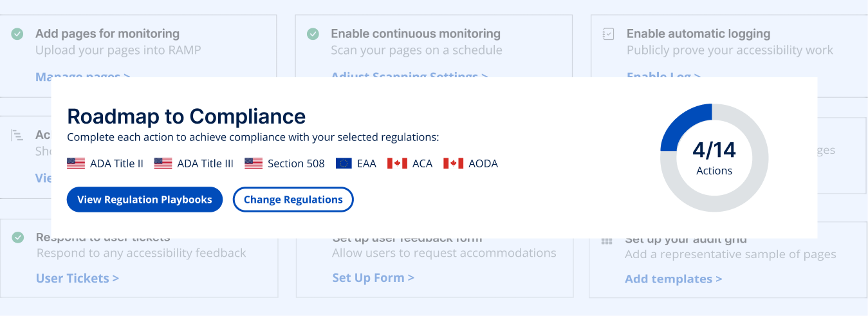Click the Change Regulations button
The image size is (868, 316).
point(293,200)
